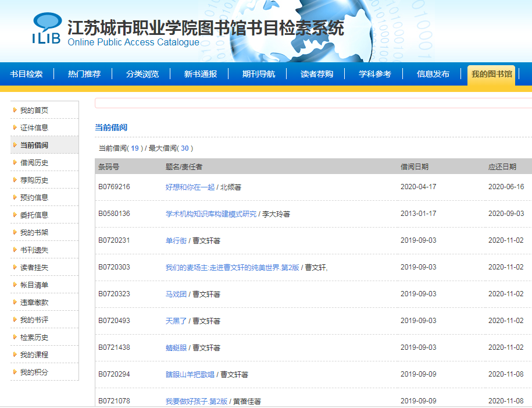
Task: Select the 期刊导航 tab
Action: point(259,74)
